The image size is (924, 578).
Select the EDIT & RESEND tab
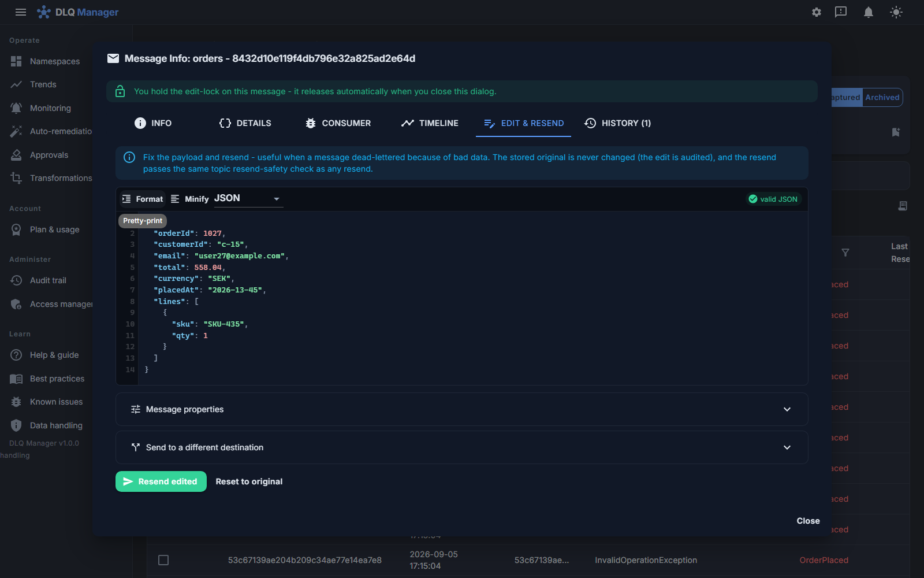[x=523, y=123]
